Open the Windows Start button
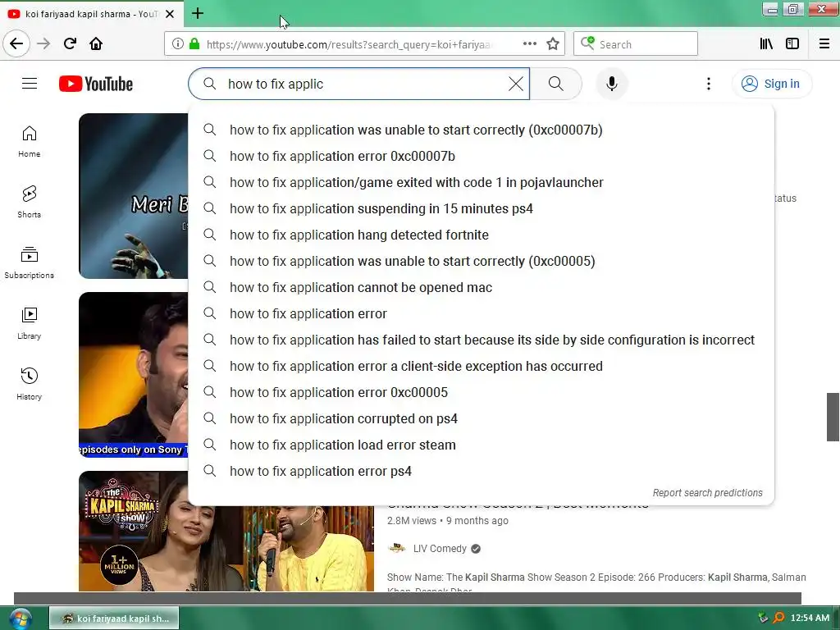The width and height of the screenshot is (840, 630). pyautogui.click(x=20, y=619)
